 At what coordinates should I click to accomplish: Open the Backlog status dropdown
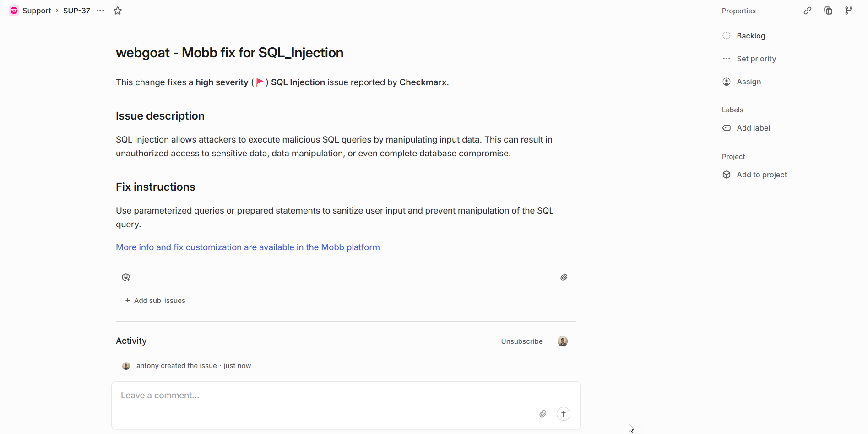750,36
